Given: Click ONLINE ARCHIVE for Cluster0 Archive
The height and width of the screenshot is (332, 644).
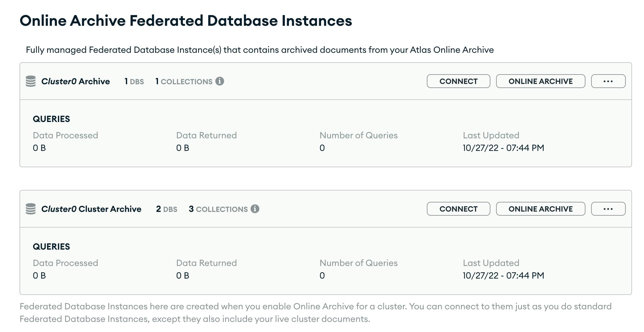Looking at the screenshot, I should pos(540,81).
